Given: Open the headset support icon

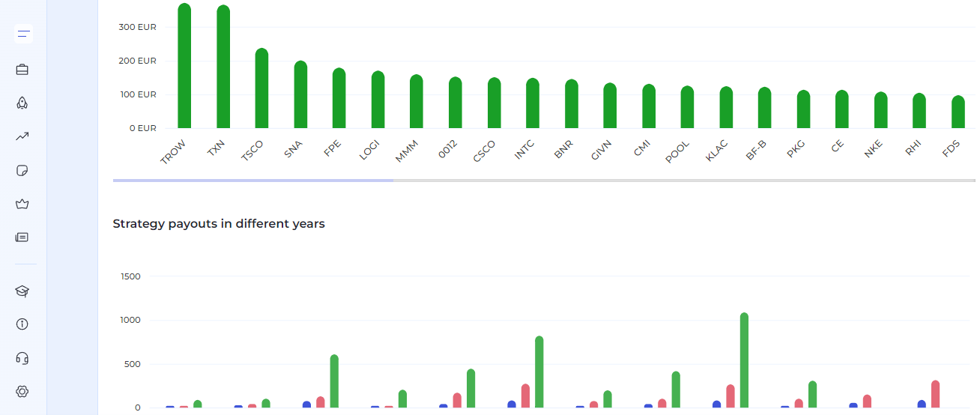Looking at the screenshot, I should point(22,358).
